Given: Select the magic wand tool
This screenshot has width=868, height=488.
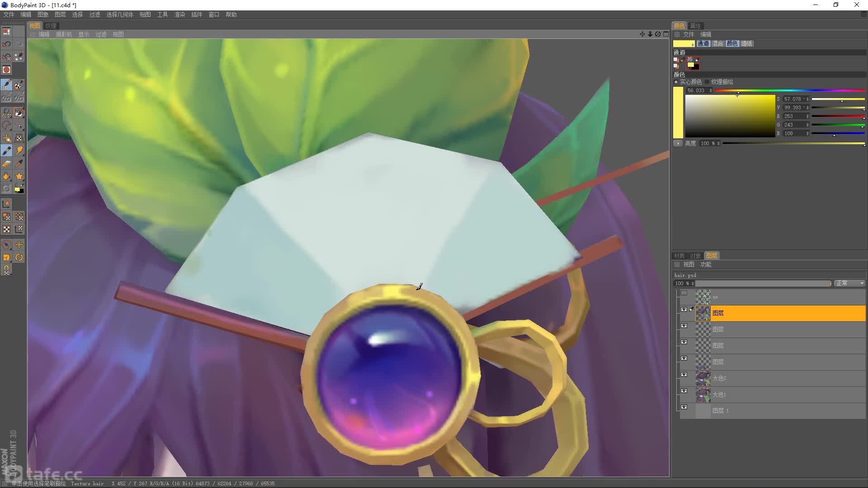Looking at the screenshot, I should click(x=19, y=125).
